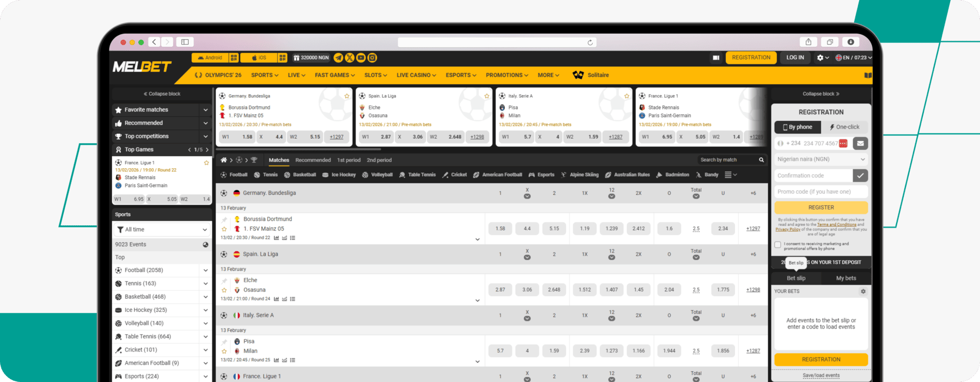Select odds 1.58 for Borussia Dortmund win
The width and height of the screenshot is (980, 382).
(500, 229)
